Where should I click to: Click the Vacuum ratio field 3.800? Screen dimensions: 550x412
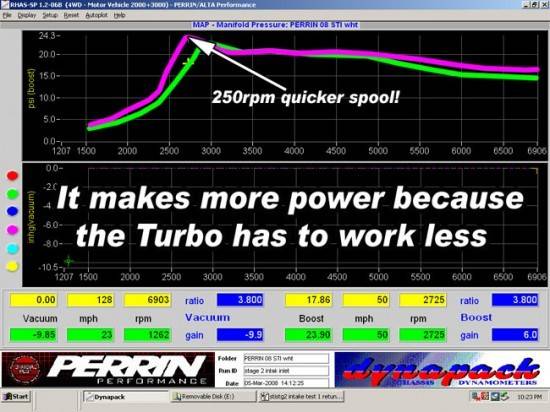pyautogui.click(x=240, y=300)
